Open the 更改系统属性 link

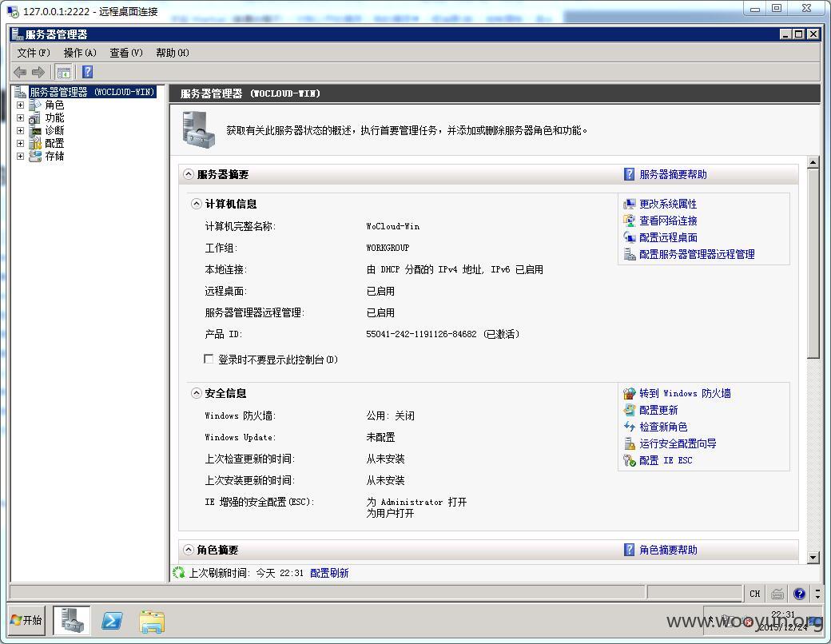[668, 204]
